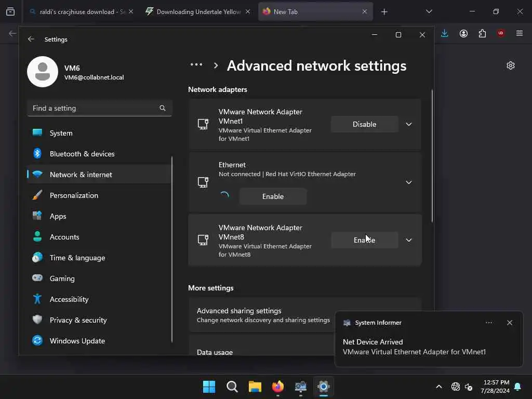Open taskbar Search
The image size is (532, 399).
(232, 387)
